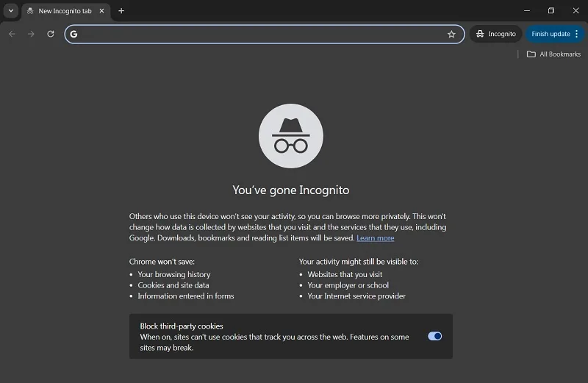Screen dimensions: 588x383
Task: Open the Incognito profile chip
Action: pyautogui.click(x=495, y=34)
